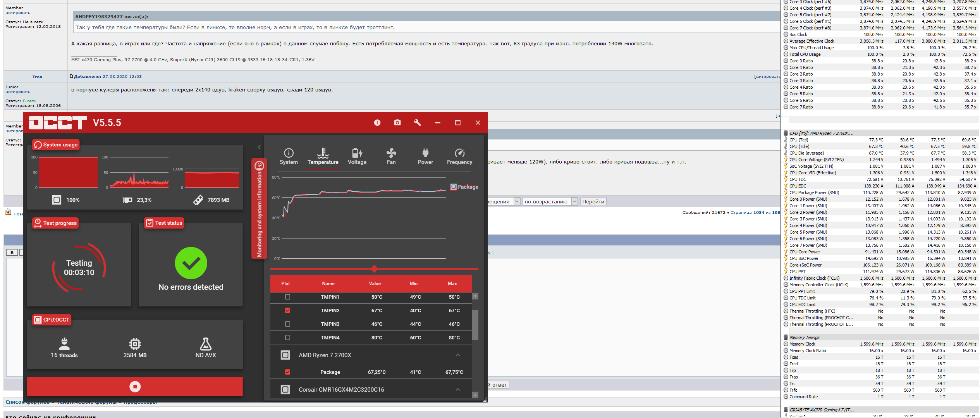This screenshot has height=418, width=980.
Task: Switch to Power monitoring tab
Action: (x=425, y=157)
